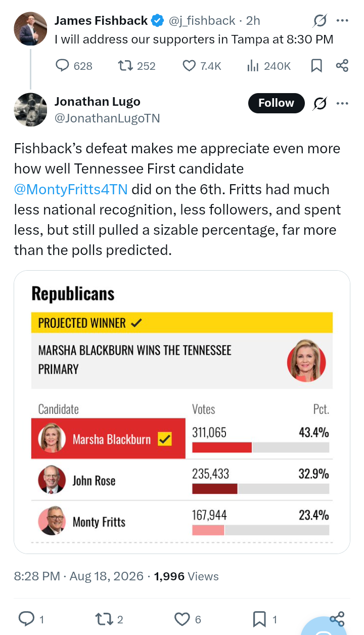Open Grok icon on Fishback's tweet
This screenshot has width=364, height=635.
tap(320, 21)
